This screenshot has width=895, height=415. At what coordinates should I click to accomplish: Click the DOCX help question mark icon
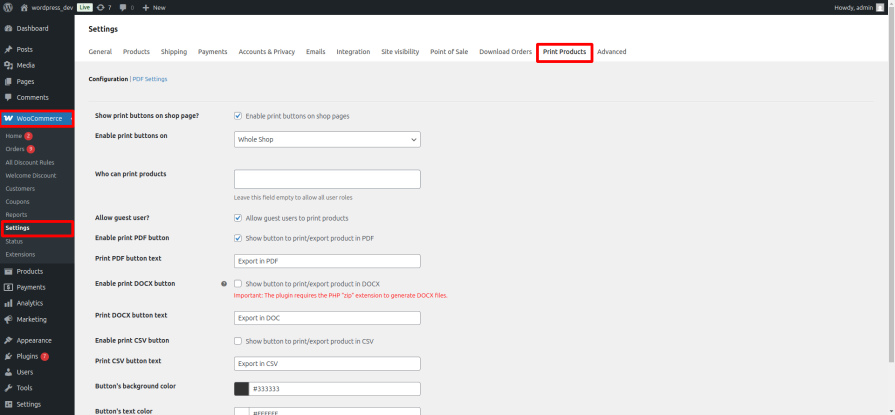tap(224, 283)
